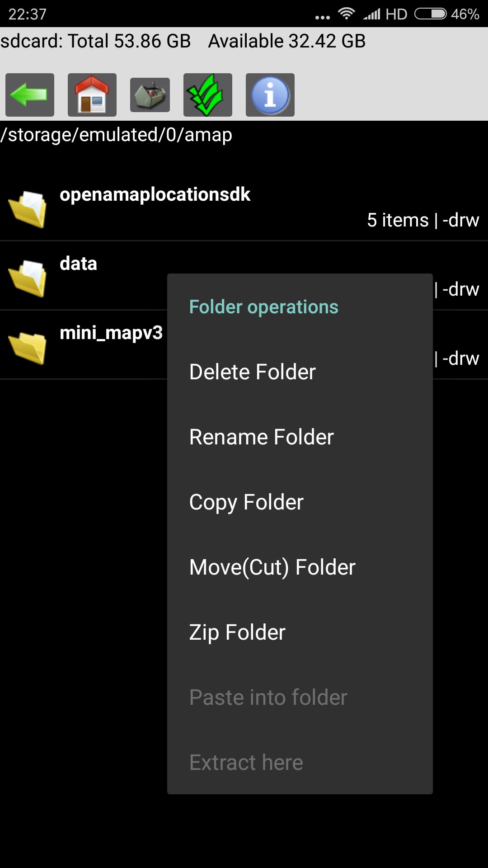Screen dimensions: 488x868
Task: Tap the green back arrow icon
Action: (x=30, y=95)
